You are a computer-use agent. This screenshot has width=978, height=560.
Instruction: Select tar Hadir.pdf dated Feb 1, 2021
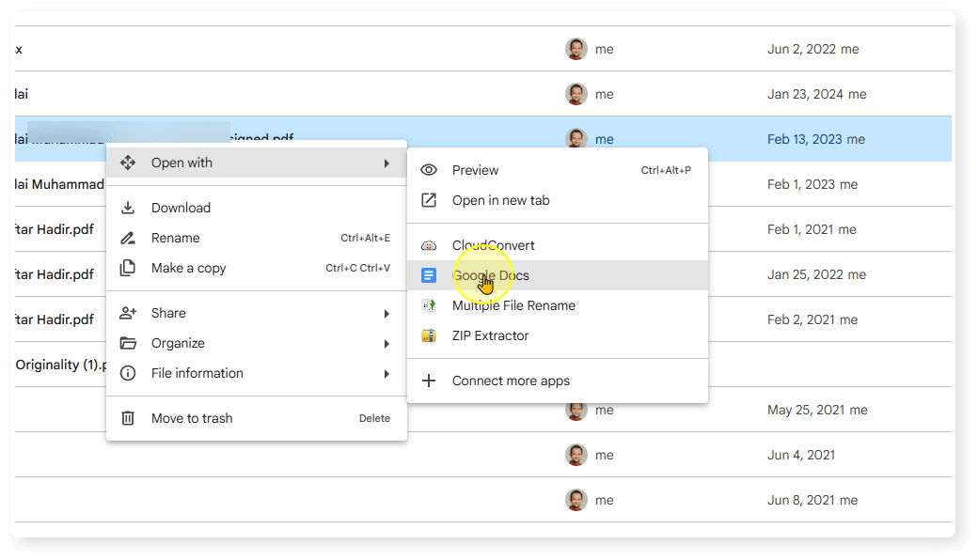[55, 229]
